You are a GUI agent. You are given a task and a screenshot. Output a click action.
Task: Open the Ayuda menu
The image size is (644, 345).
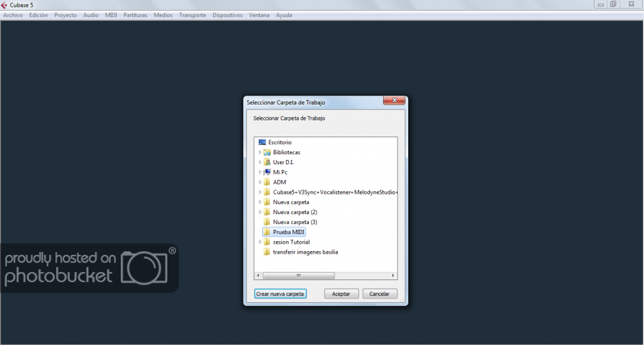284,15
